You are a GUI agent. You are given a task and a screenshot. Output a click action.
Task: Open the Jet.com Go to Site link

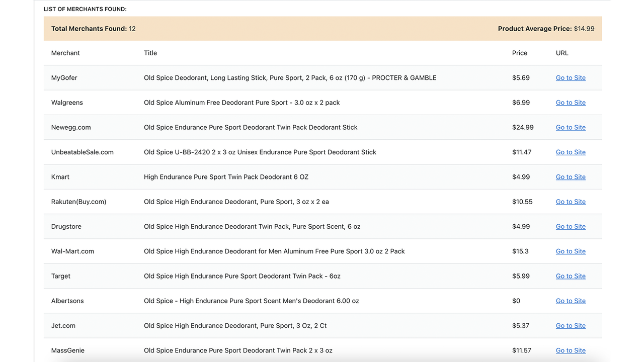pos(571,325)
